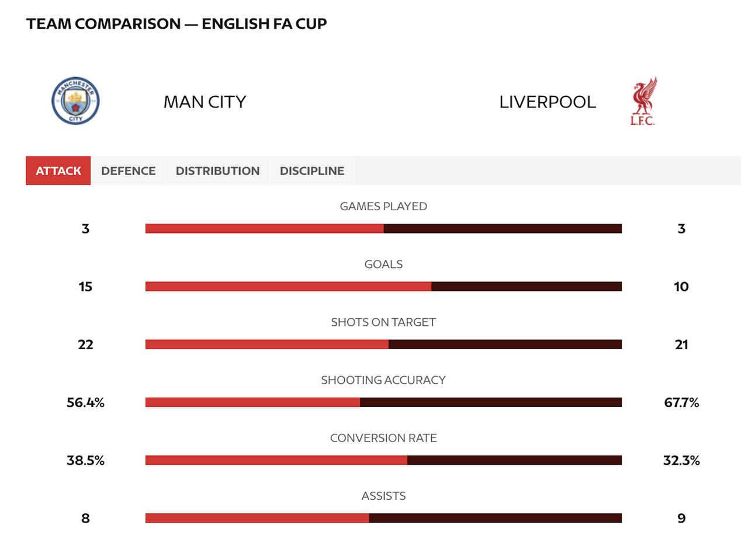This screenshot has width=748, height=560.
Task: Click Man City's 38.5% conversion rate
Action: point(85,460)
